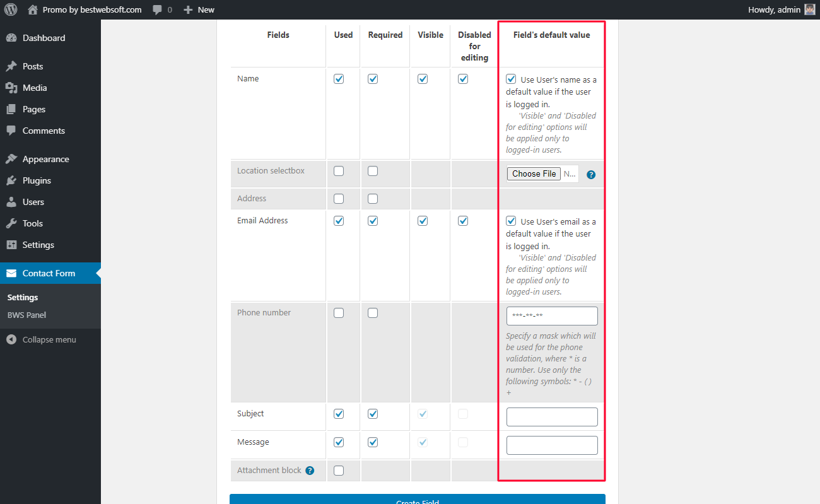Click the Plugins plug icon
820x504 pixels.
[11, 180]
